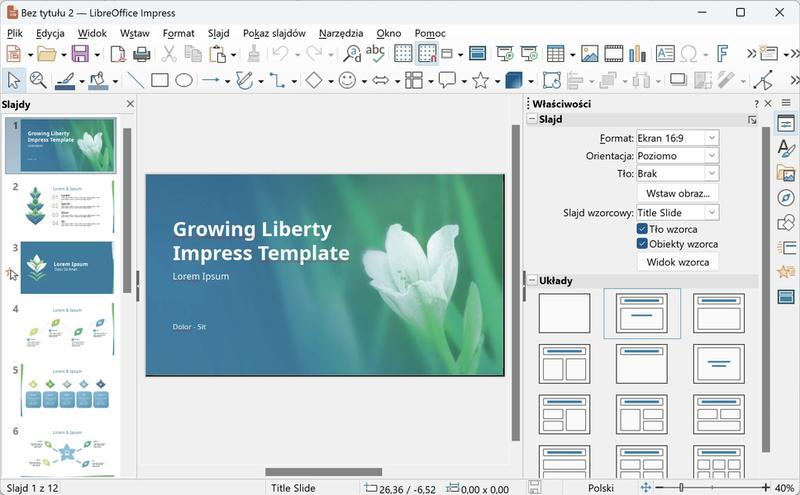Choose the blank slide layout
Viewport: 800px width, 495px height.
(x=564, y=313)
